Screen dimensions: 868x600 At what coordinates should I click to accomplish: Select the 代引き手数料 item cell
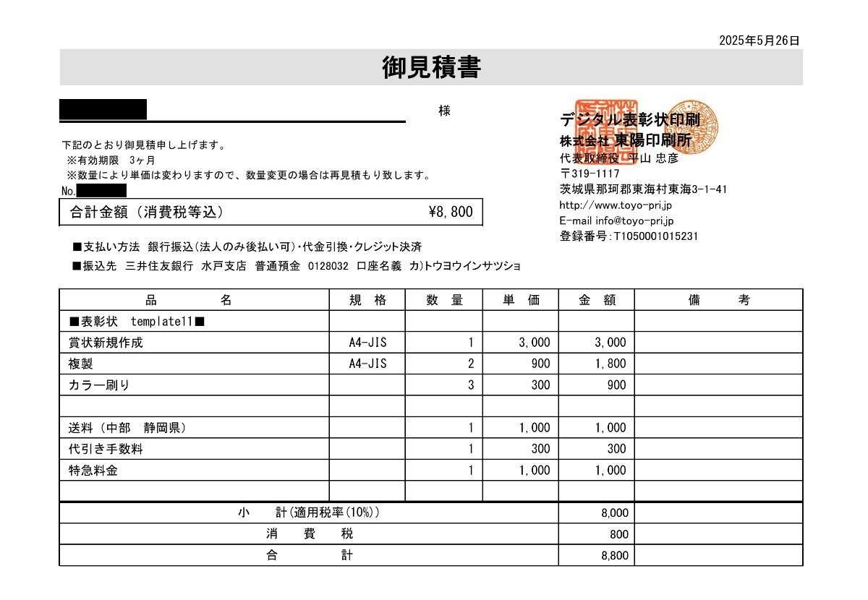point(194,449)
